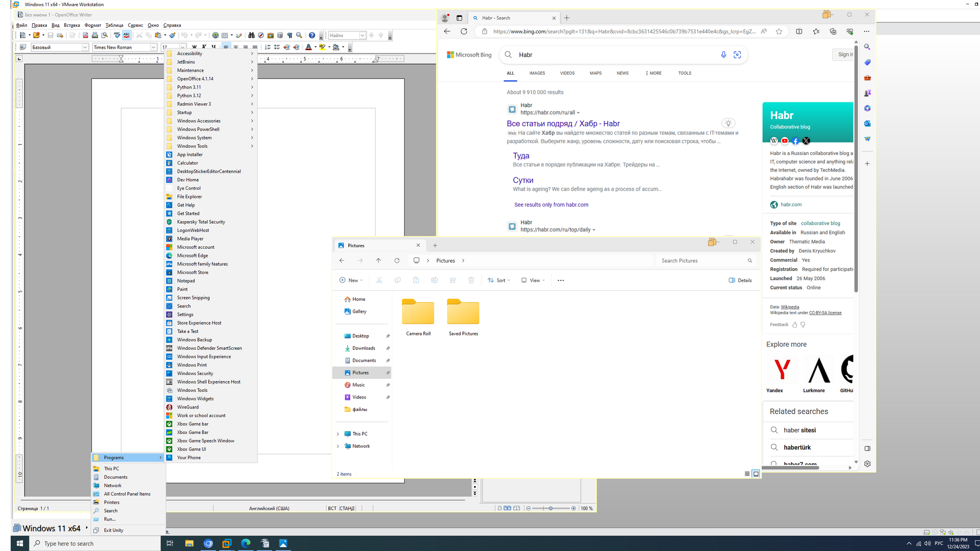Viewport: 980px width, 551px height.
Task: Click the Print icon in Writer toolbar
Action: [x=95, y=35]
